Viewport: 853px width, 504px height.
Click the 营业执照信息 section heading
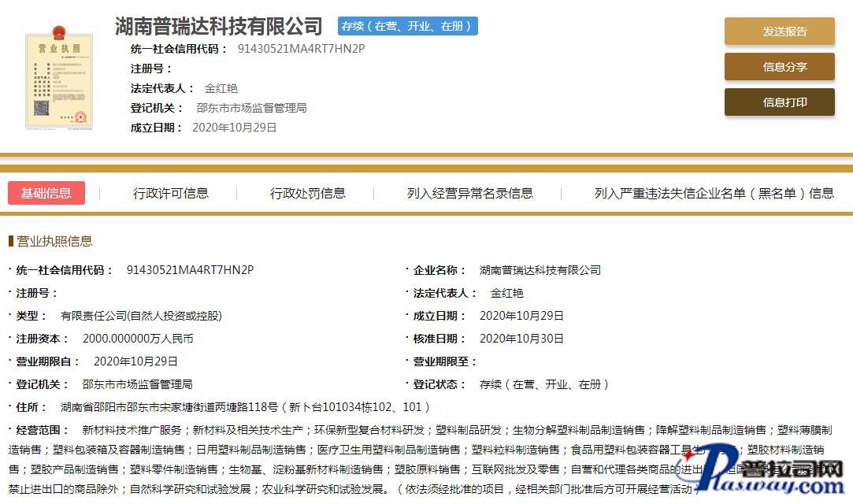pyautogui.click(x=54, y=241)
